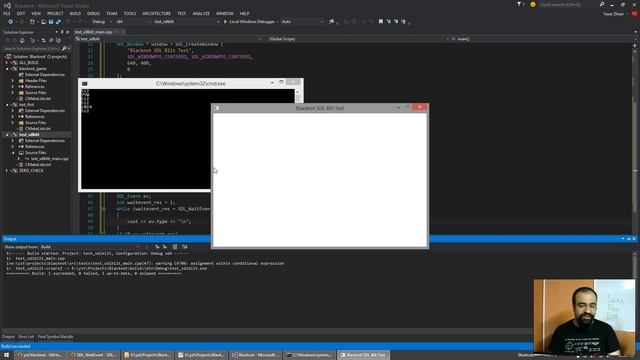This screenshot has width=640, height=360.
Task: Select the test_sdlblit_main.cpp editor tab
Action: (93, 32)
